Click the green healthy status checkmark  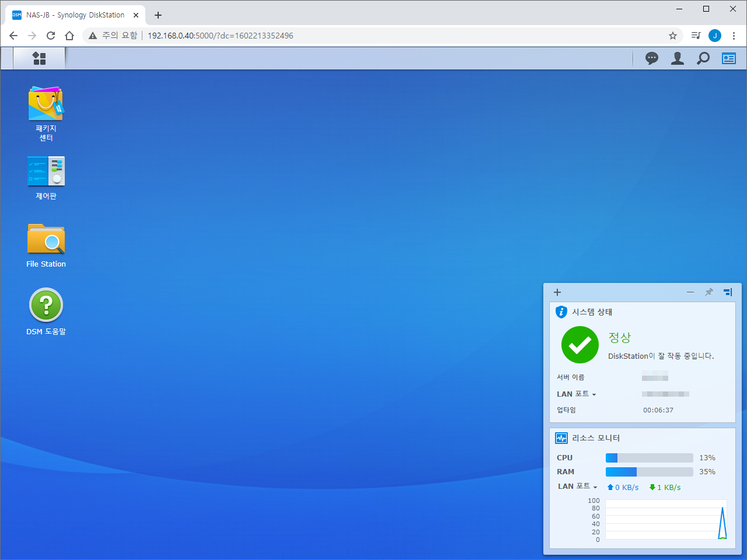[x=580, y=345]
